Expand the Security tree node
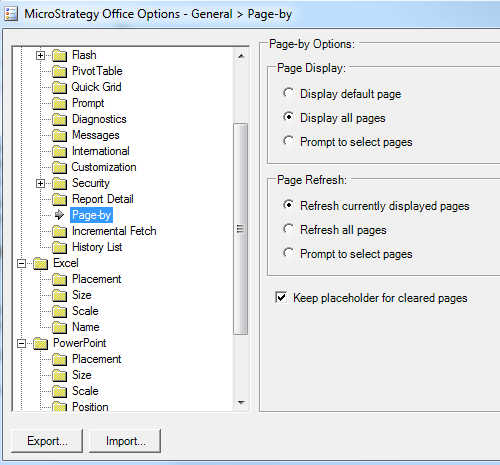The image size is (500, 465). (x=40, y=183)
